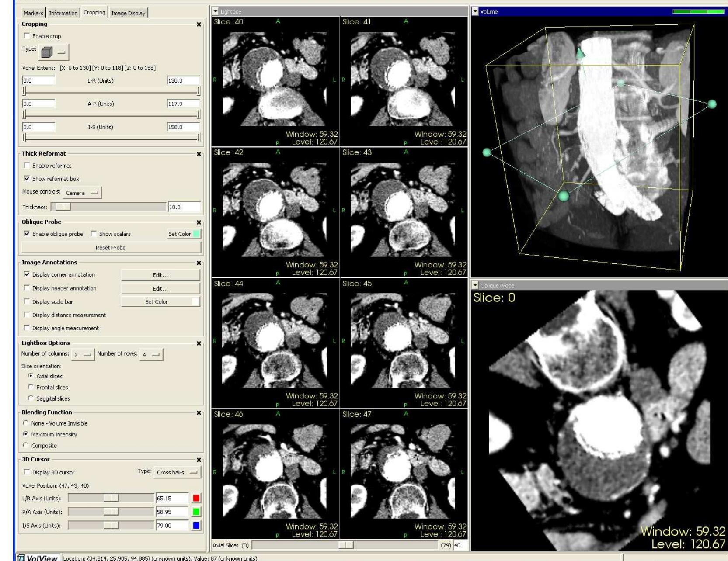
Task: Select Frontal slices orientation
Action: (30, 387)
